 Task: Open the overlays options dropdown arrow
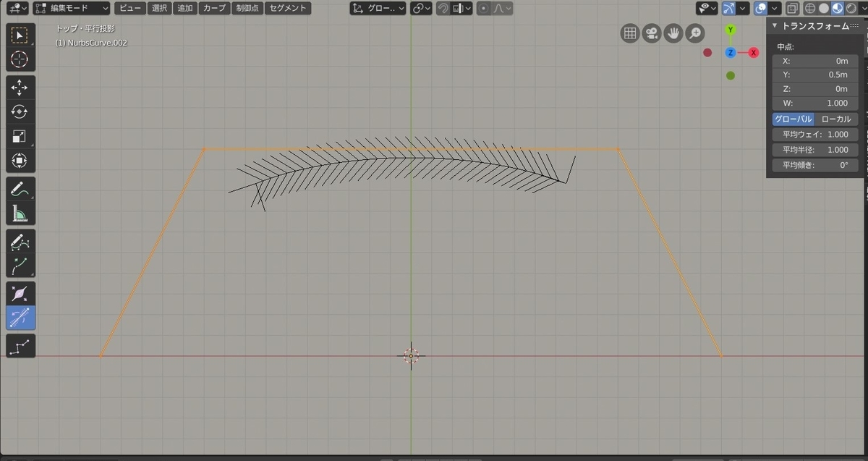[775, 9]
